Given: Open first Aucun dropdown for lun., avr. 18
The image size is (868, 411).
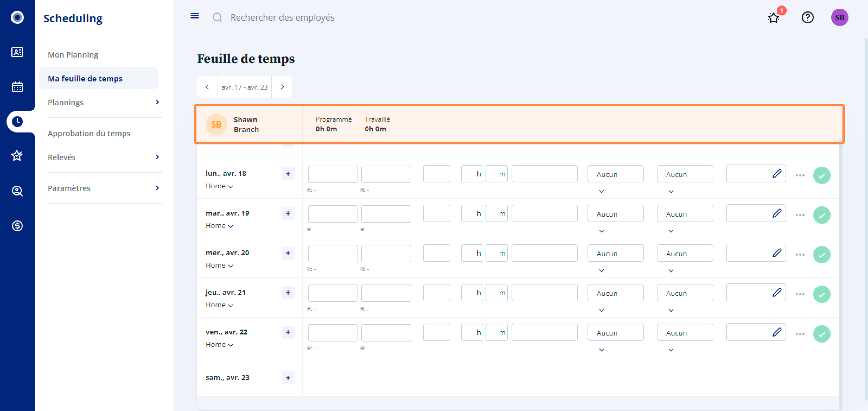Looking at the screenshot, I should pyautogui.click(x=615, y=174).
